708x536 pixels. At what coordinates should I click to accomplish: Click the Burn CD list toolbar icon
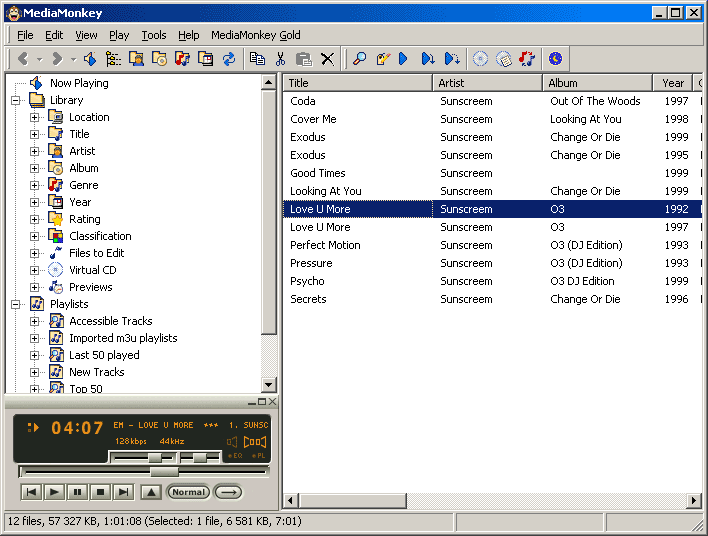[504, 59]
